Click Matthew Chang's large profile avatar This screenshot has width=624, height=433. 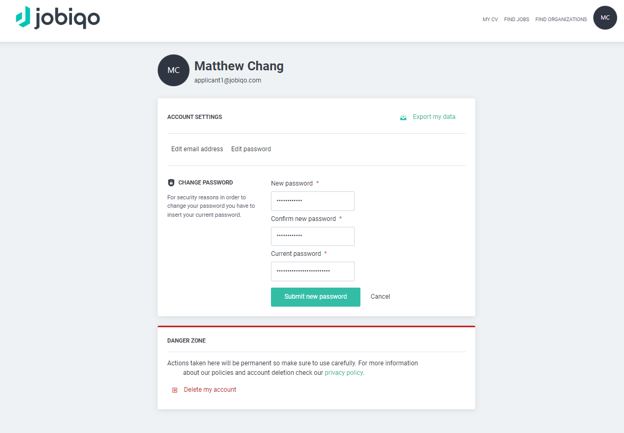click(x=173, y=70)
